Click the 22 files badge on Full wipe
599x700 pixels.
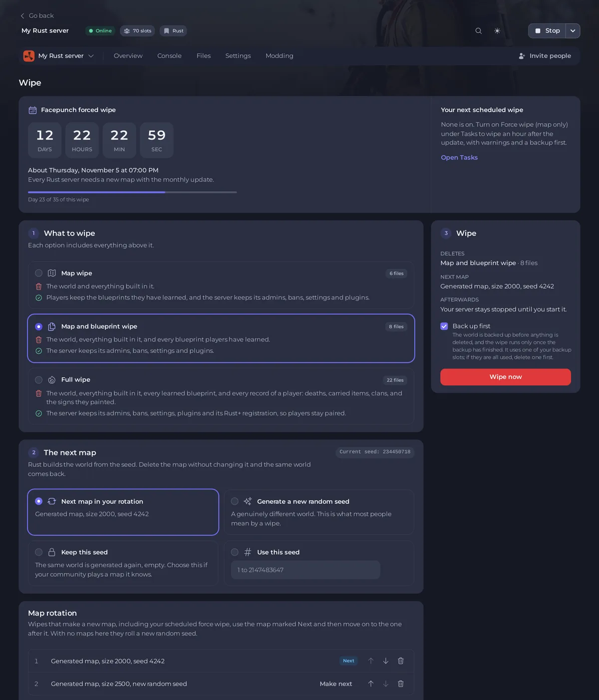coord(395,380)
